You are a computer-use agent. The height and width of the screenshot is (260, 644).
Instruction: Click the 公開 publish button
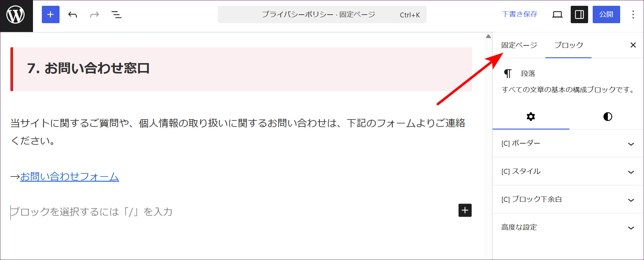coord(606,14)
